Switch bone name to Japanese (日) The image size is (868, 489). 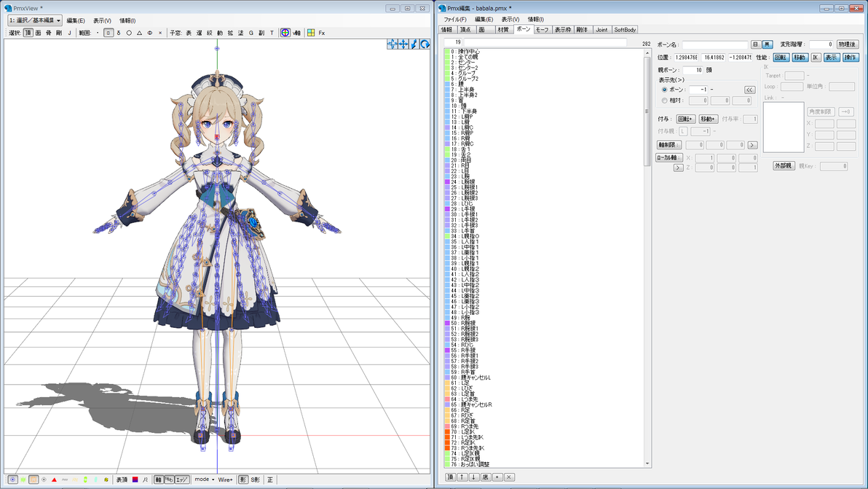(x=756, y=44)
